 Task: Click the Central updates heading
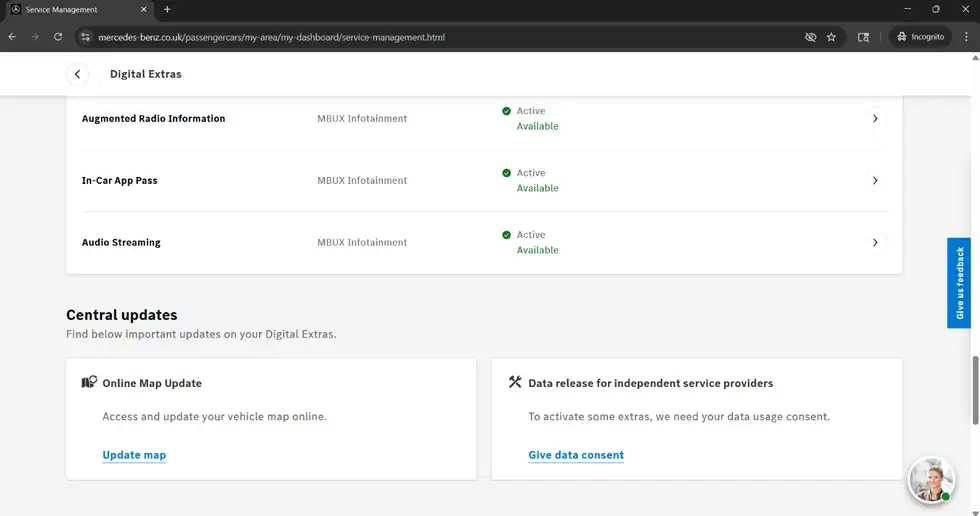[x=122, y=315]
